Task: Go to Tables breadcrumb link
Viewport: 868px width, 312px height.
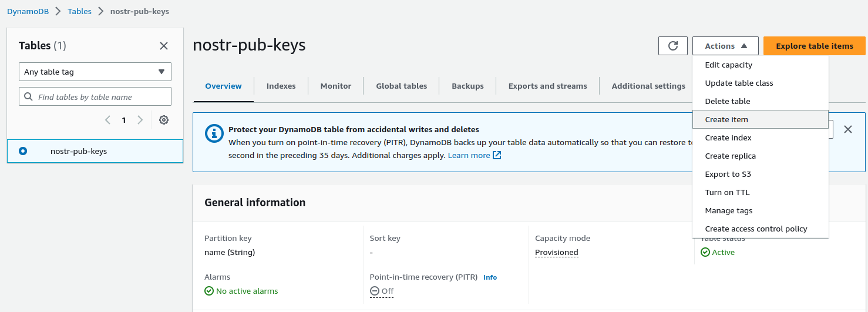Action: point(79,11)
